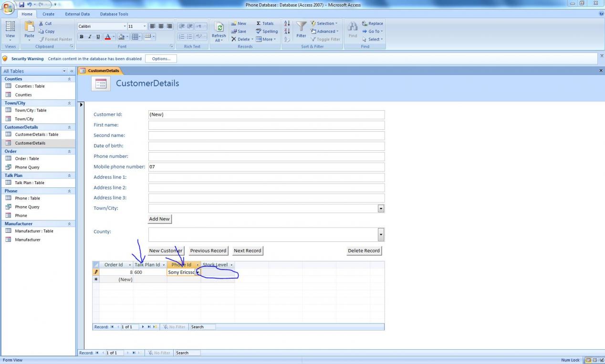
Task: Click the New Customer button
Action: pyautogui.click(x=166, y=250)
